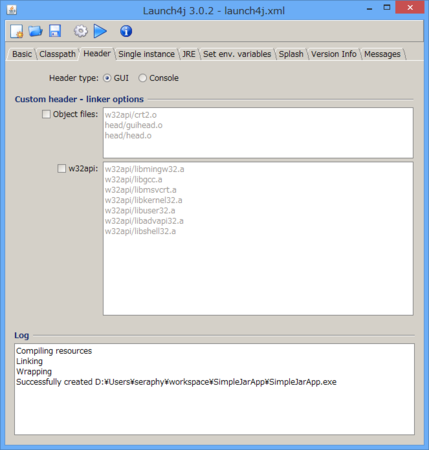This screenshot has width=429, height=450.
Task: Open the Single instance tab
Action: coord(146,54)
